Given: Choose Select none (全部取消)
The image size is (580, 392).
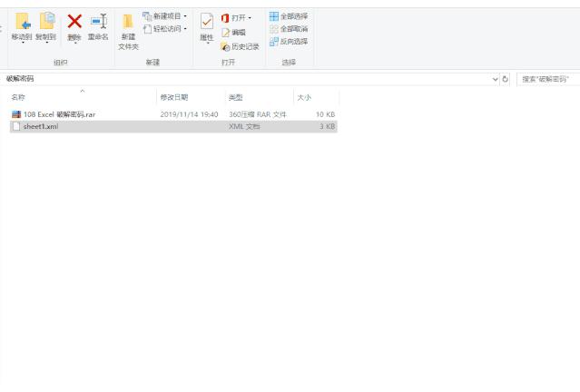Looking at the screenshot, I should [289, 29].
